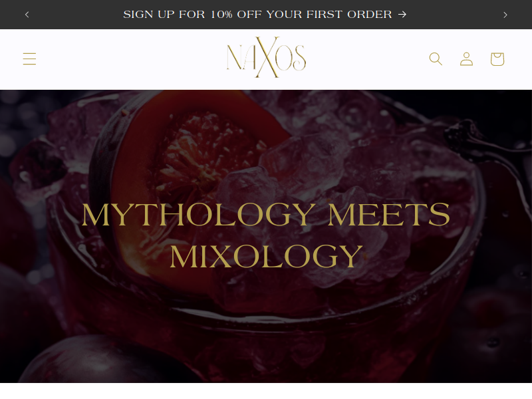
Task: Open the search magnifier icon
Action: point(436,59)
